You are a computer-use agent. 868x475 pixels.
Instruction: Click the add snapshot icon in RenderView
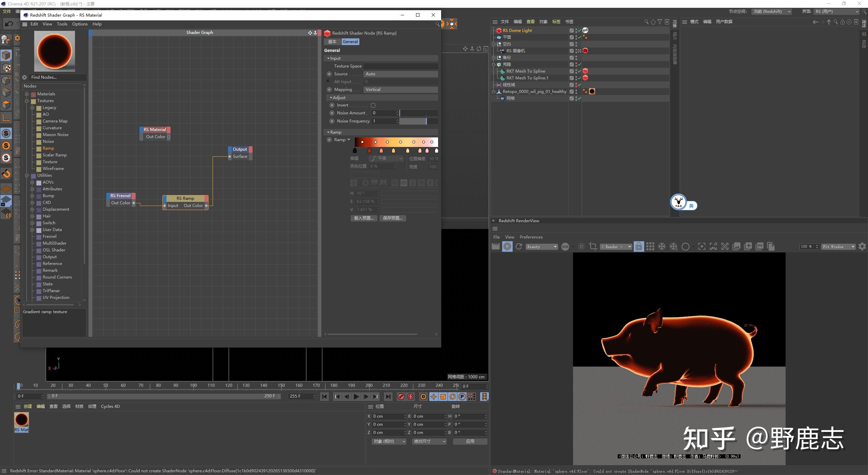click(x=748, y=247)
